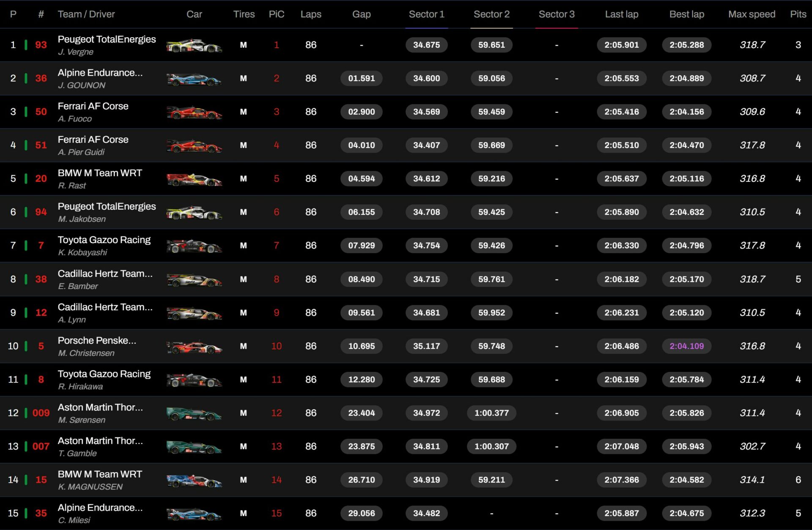The image size is (812, 530).
Task: Select driver A. Lynn name
Action: (72, 320)
